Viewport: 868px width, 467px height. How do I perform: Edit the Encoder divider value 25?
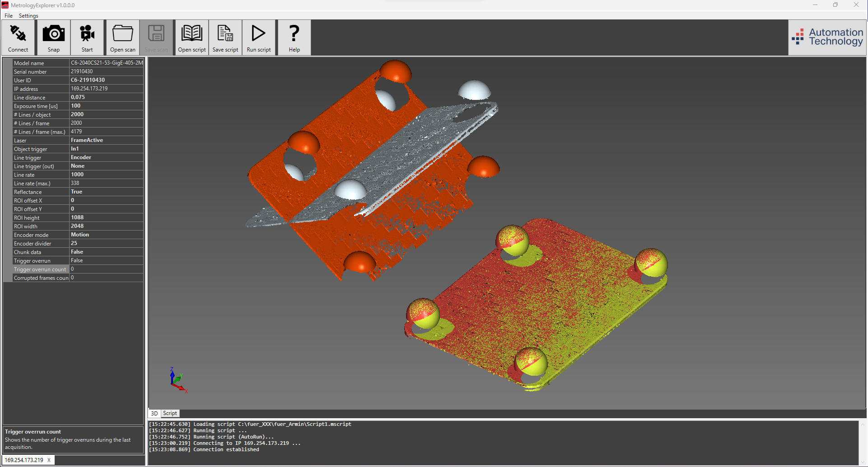[x=107, y=243]
